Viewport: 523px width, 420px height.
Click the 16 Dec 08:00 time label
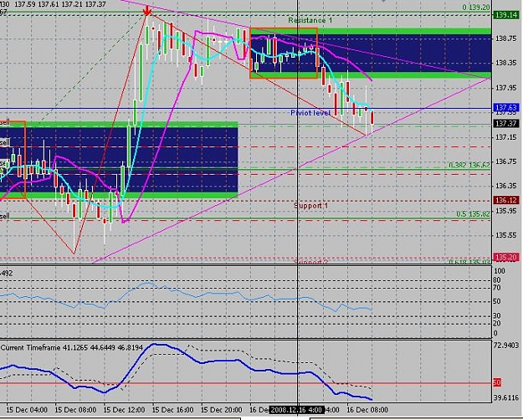point(367,410)
